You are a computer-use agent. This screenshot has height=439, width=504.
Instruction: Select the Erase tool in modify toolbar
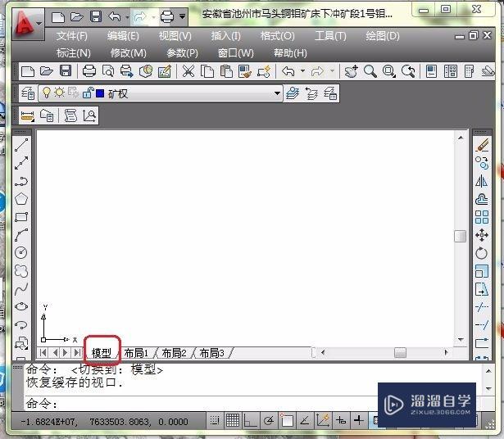[482, 145]
